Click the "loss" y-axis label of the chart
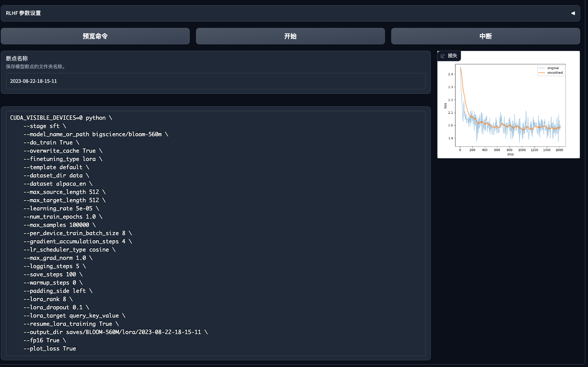The image size is (588, 367). coord(445,106)
